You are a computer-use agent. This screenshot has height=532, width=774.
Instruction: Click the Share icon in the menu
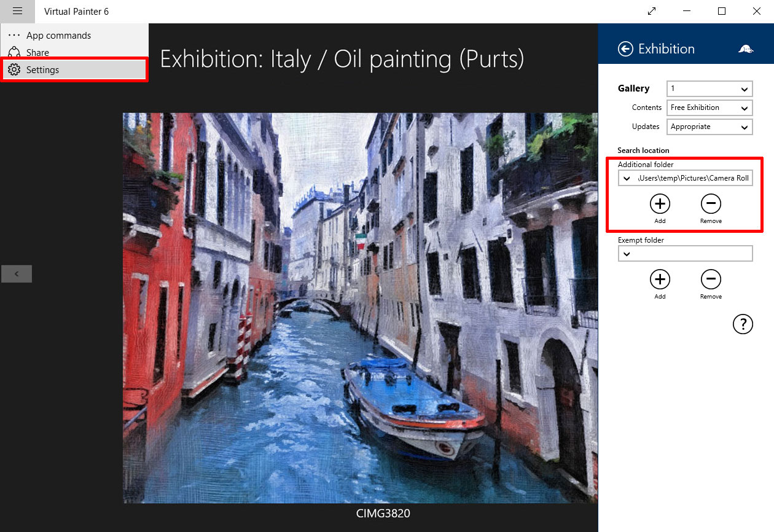14,53
